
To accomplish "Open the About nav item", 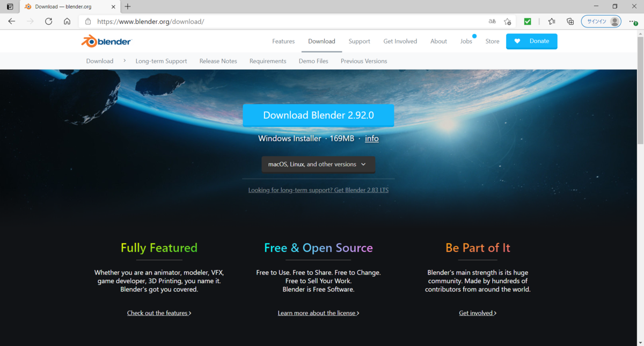I will coord(438,41).
